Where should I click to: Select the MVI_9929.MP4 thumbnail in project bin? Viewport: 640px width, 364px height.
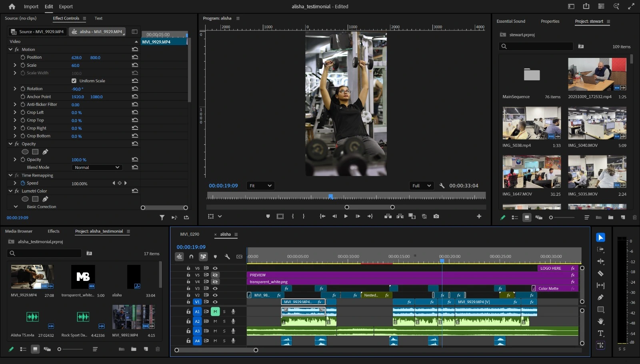point(32,276)
